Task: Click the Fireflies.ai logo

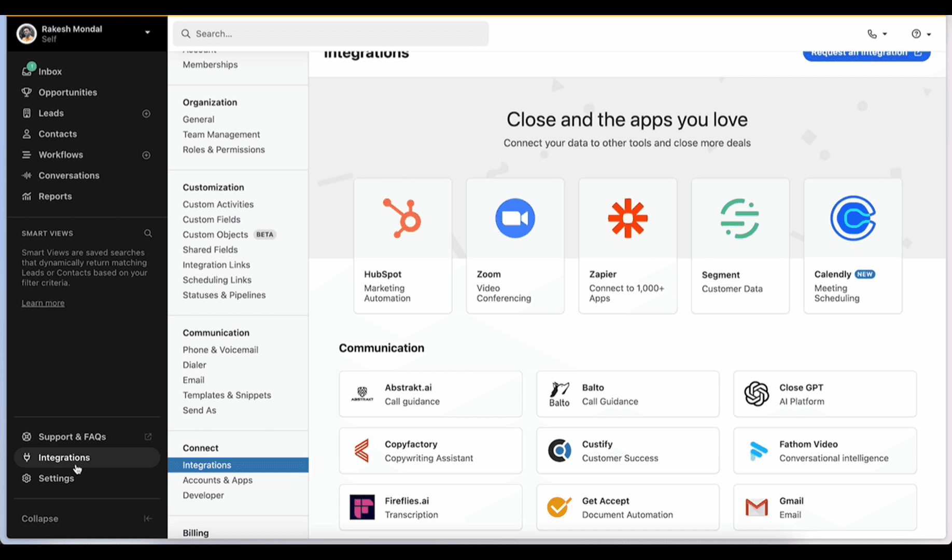Action: pos(362,507)
